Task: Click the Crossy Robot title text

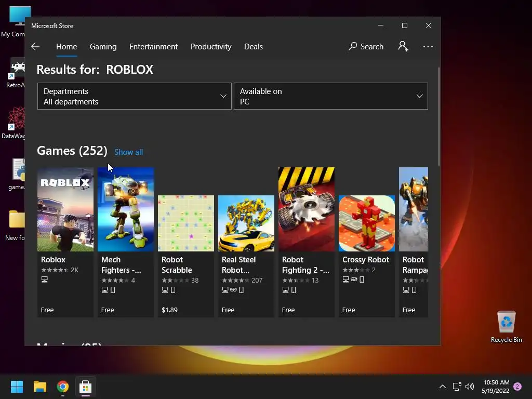Action: [x=366, y=260]
